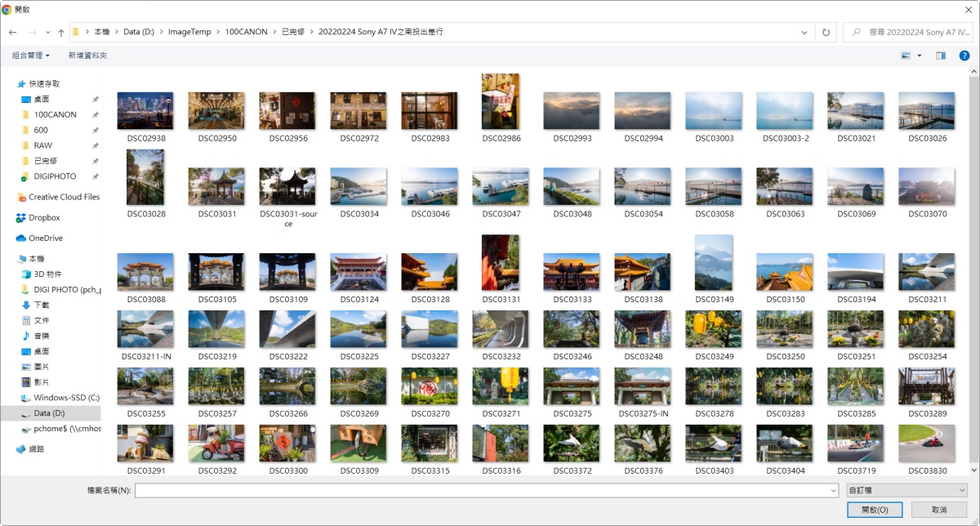Screen dimensions: 980x526
Task: Click the 檔案名稱 input field
Action: point(486,490)
